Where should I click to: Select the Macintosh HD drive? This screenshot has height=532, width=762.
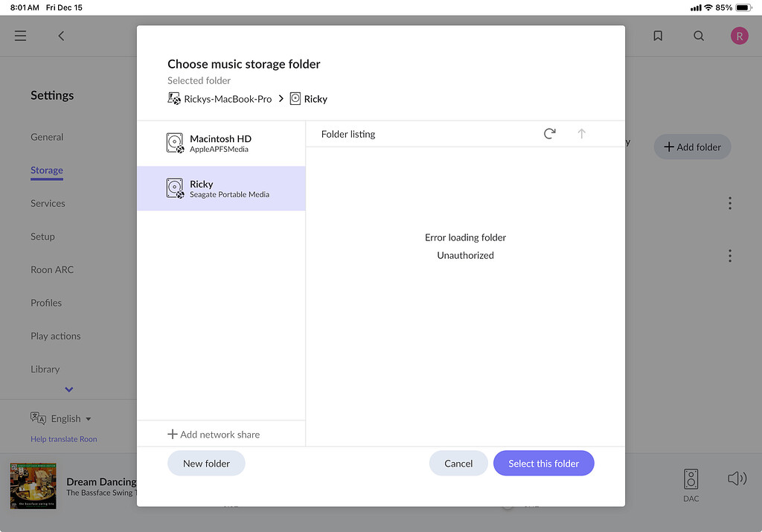[x=221, y=143]
